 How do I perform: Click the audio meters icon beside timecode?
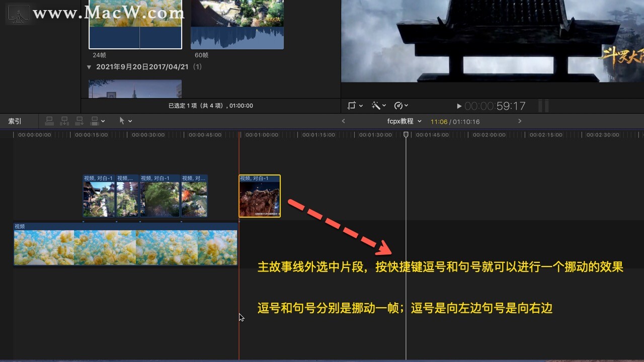tap(543, 106)
